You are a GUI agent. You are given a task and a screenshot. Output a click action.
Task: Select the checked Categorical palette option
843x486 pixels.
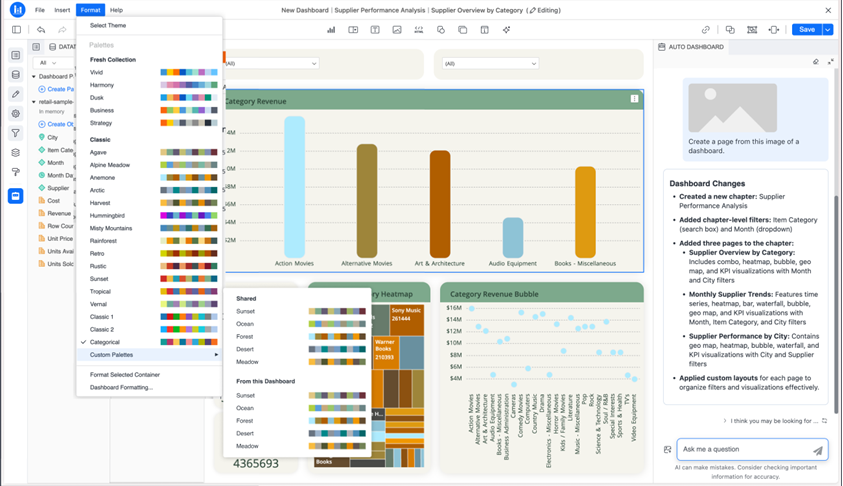point(105,342)
